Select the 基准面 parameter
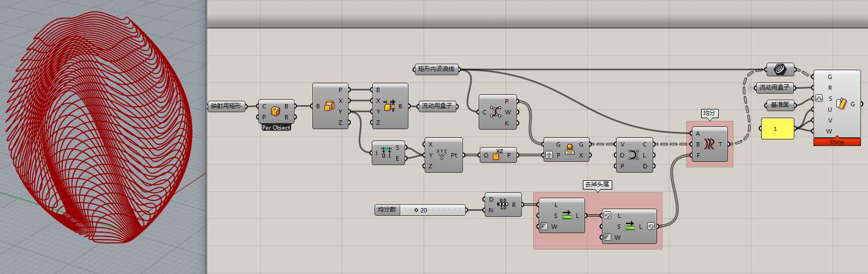The height and width of the screenshot is (274, 868). [780, 105]
